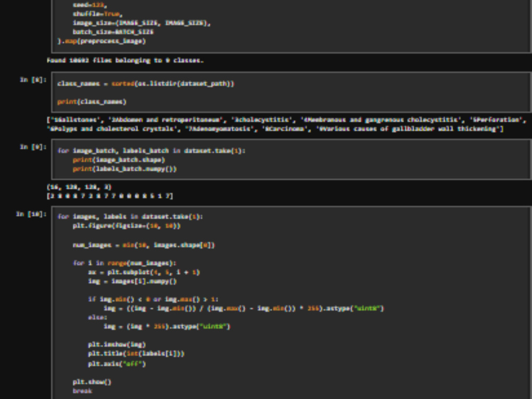532x399 pixels.
Task: Click the 'for image_batch, labels_batch in dataset.take(1):' line
Action: (151, 151)
